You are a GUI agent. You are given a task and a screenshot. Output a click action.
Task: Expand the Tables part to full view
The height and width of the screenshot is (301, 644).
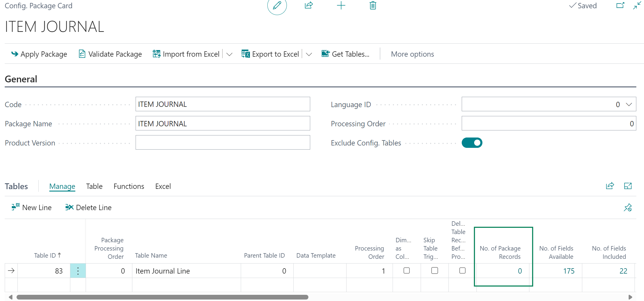(x=628, y=186)
